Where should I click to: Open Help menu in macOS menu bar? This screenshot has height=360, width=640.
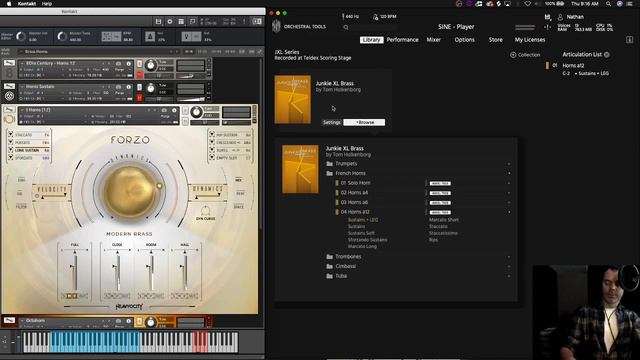47,4
